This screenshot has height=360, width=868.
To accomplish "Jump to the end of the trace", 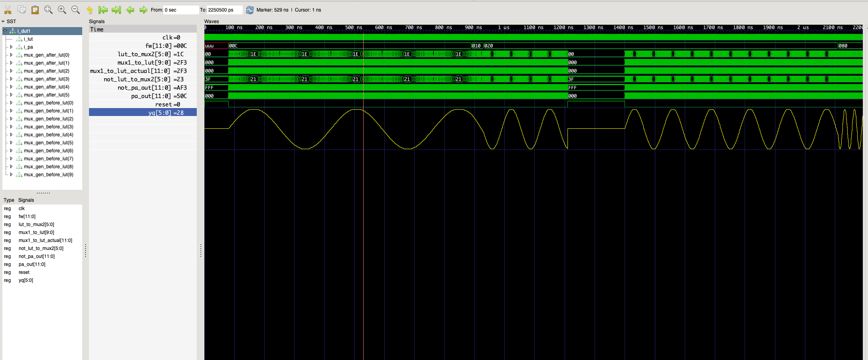I will click(116, 10).
